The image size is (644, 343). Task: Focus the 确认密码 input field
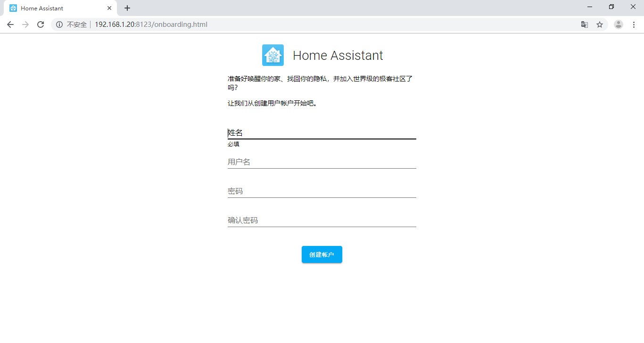pyautogui.click(x=322, y=220)
